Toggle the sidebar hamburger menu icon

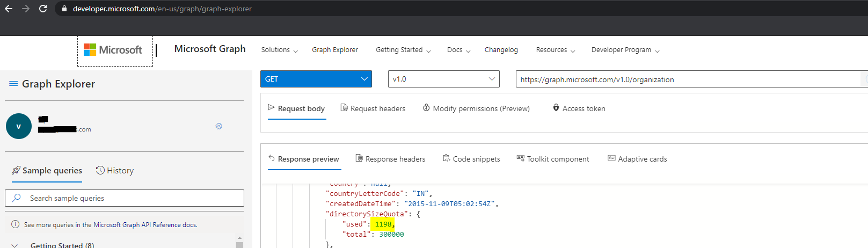[x=13, y=84]
